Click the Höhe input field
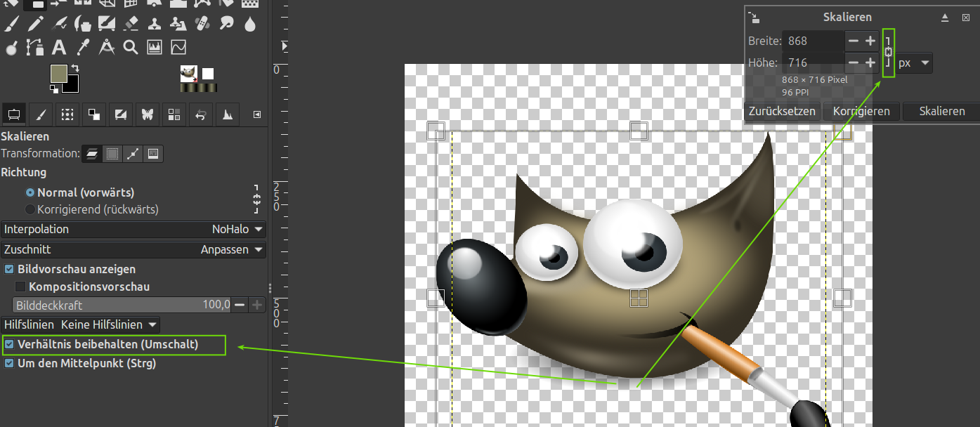This screenshot has height=427, width=980. point(814,63)
